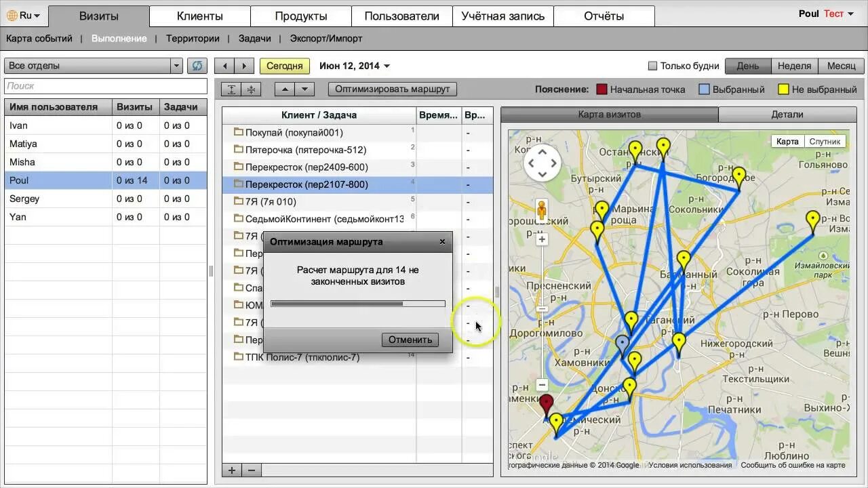The height and width of the screenshot is (488, 868).
Task: Switch to Месяц view
Action: point(842,66)
